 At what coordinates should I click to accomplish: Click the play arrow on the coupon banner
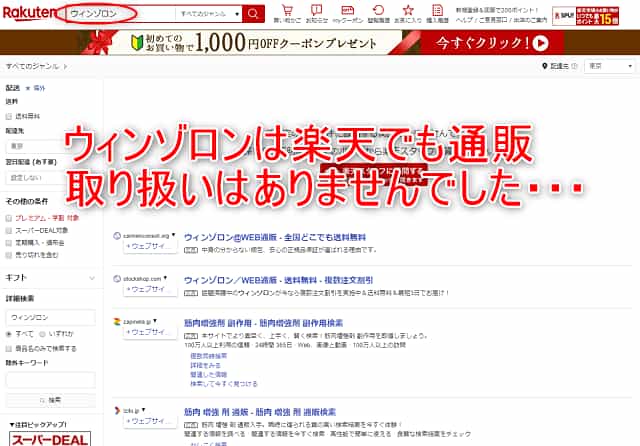pyautogui.click(x=540, y=43)
